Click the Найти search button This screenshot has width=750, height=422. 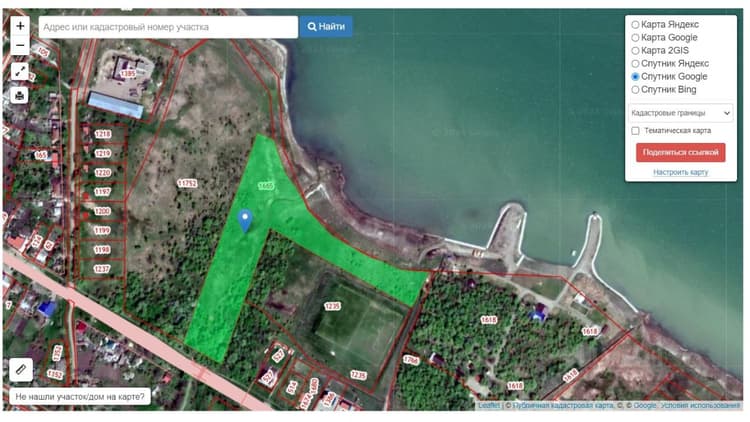point(326,27)
